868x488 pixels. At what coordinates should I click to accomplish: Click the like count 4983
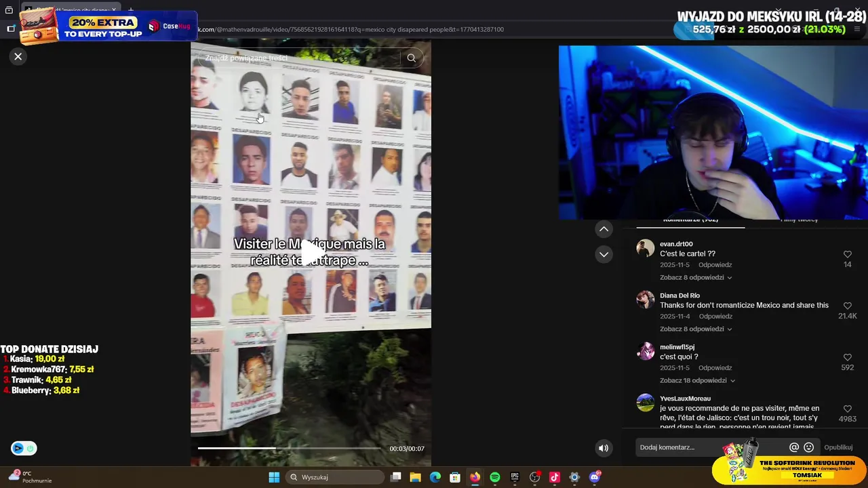pos(848,420)
